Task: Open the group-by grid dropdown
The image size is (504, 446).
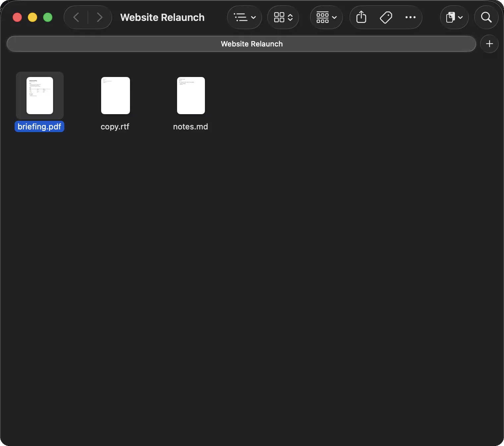Action: pos(327,17)
